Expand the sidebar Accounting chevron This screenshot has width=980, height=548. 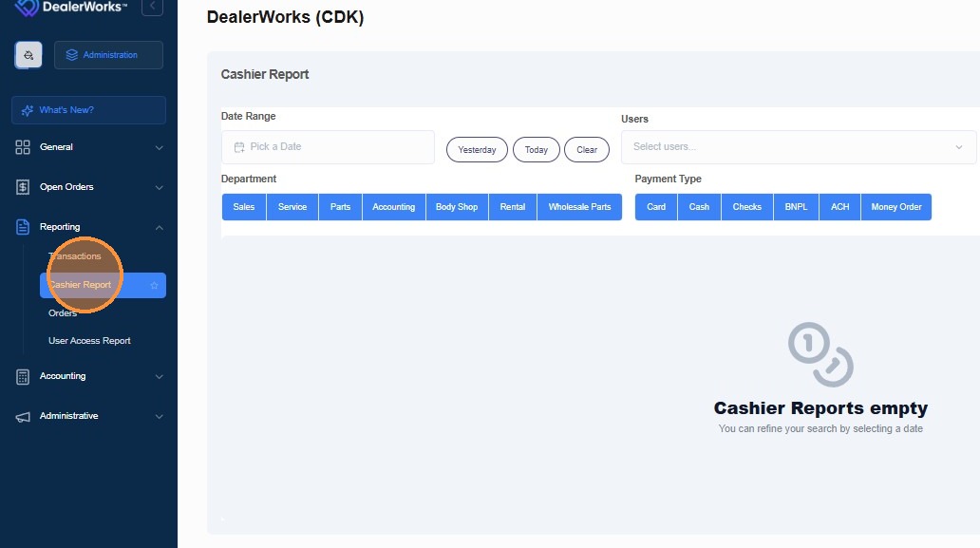pyautogui.click(x=159, y=377)
